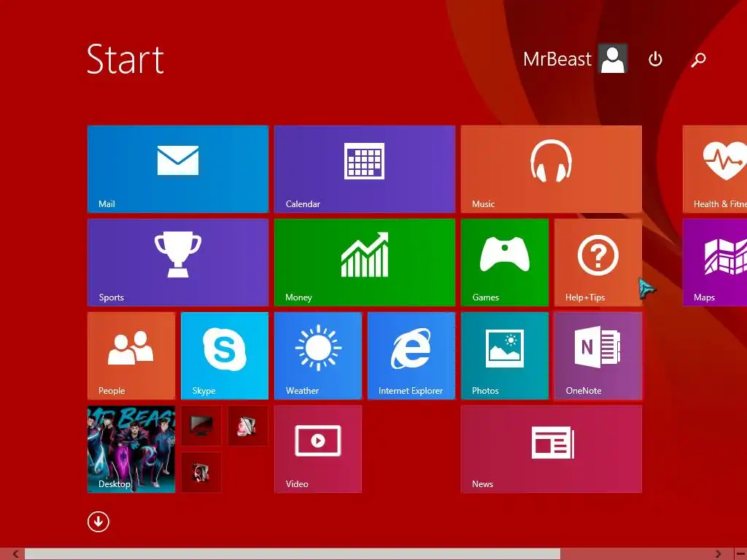Open the Calendar tile
Viewport: 747px width, 560px height.
365,169
